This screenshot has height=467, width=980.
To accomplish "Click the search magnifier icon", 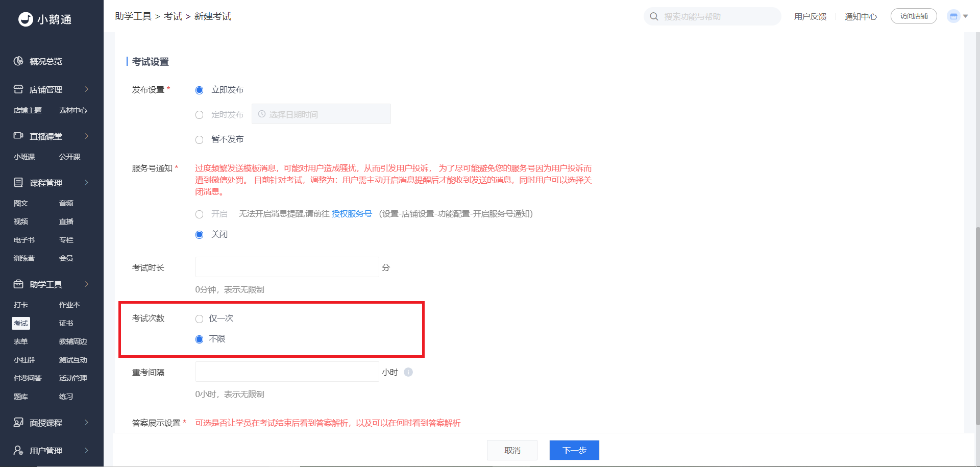I will point(654,16).
